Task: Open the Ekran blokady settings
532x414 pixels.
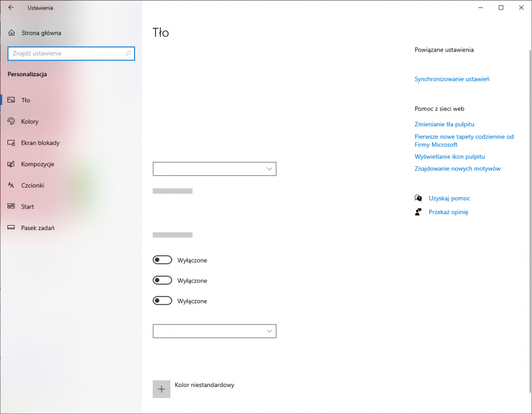Action: (x=40, y=143)
